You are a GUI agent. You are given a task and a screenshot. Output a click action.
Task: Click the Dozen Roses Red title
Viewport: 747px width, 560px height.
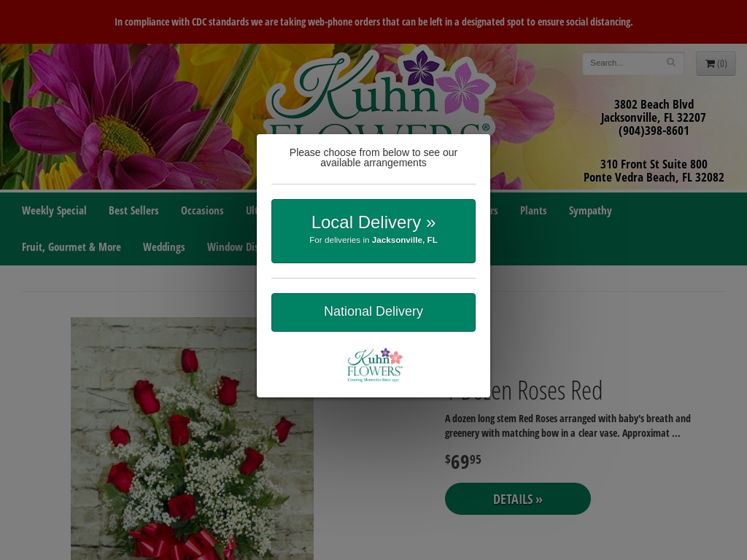tap(524, 391)
